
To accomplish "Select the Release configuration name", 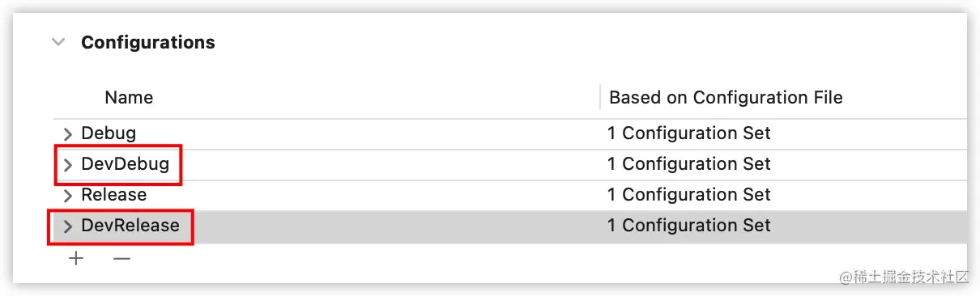I will point(114,195).
